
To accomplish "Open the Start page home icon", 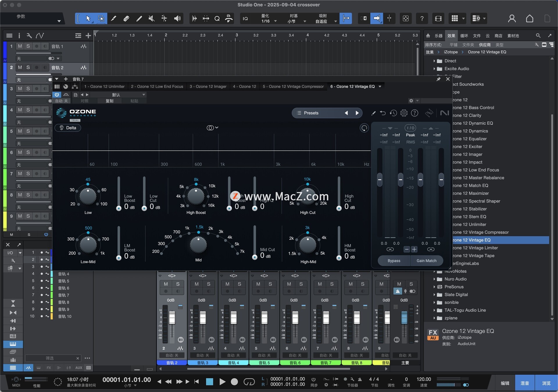I will pyautogui.click(x=530, y=19).
